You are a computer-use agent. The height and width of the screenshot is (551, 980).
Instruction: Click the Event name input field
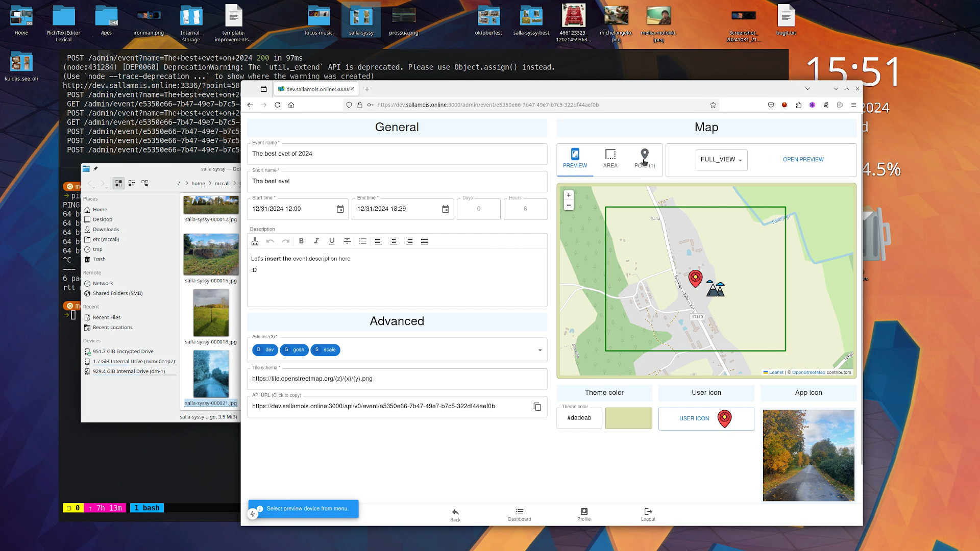397,154
